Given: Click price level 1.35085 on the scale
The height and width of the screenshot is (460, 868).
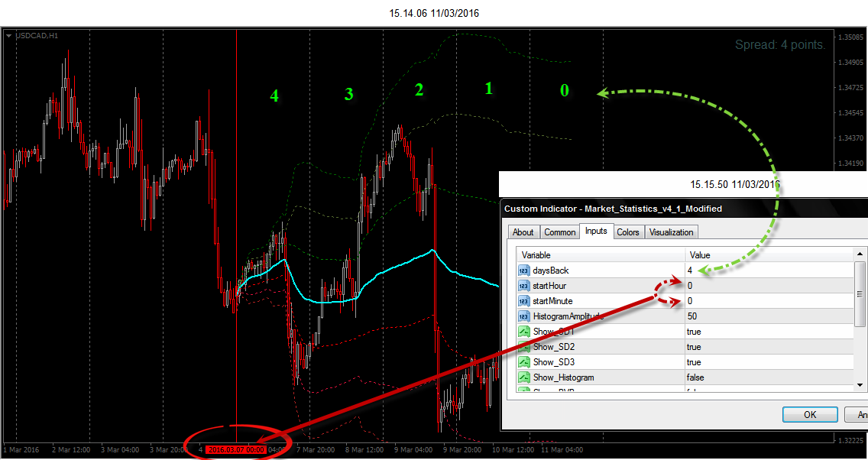Looking at the screenshot, I should pyautogui.click(x=851, y=37).
